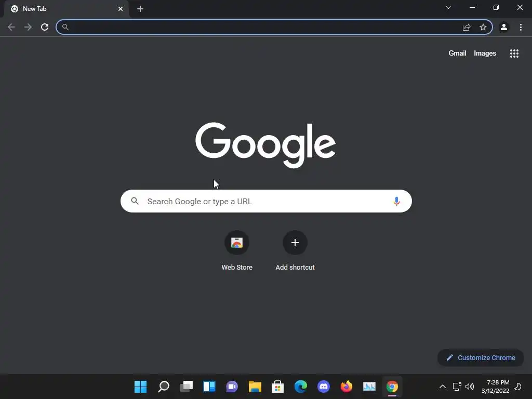
Task: Open the Widgets panel on taskbar
Action: click(209, 387)
